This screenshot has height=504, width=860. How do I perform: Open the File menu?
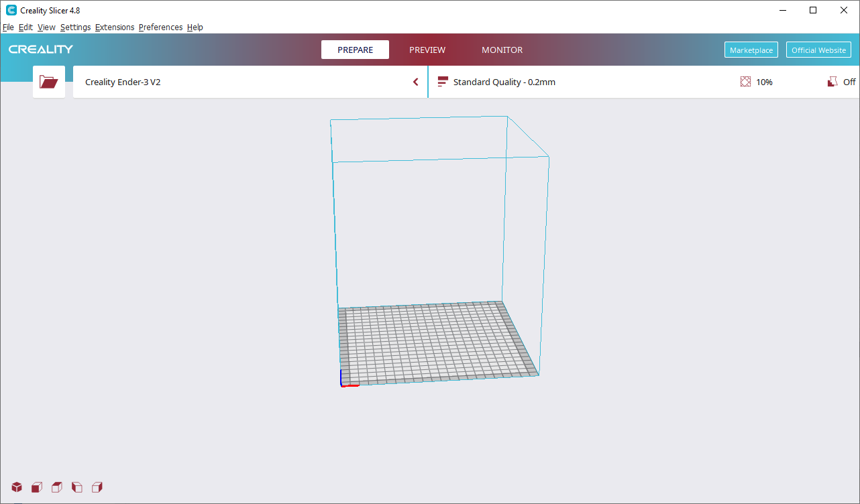point(8,27)
